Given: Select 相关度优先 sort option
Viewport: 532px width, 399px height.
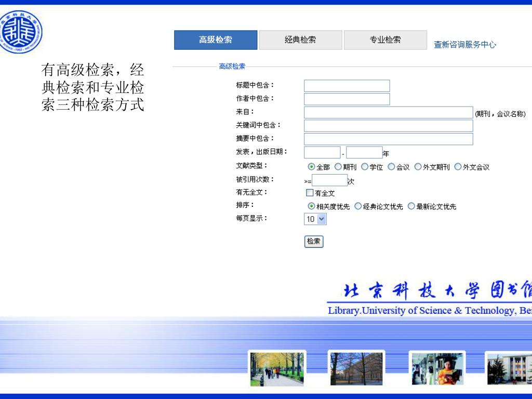Looking at the screenshot, I should click(311, 206).
